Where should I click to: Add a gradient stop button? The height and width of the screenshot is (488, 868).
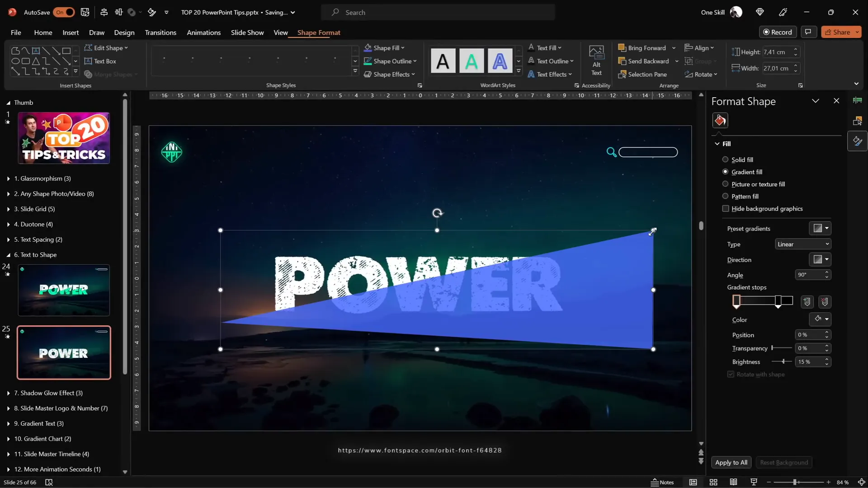click(x=807, y=302)
